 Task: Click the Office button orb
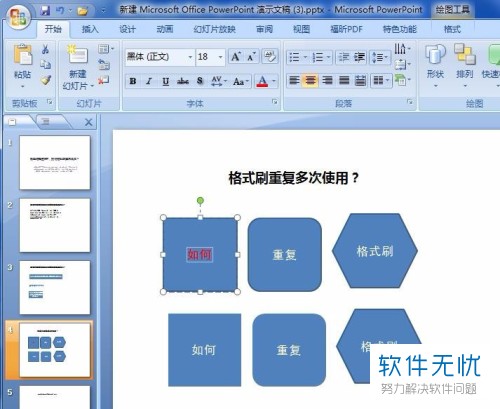(x=17, y=17)
